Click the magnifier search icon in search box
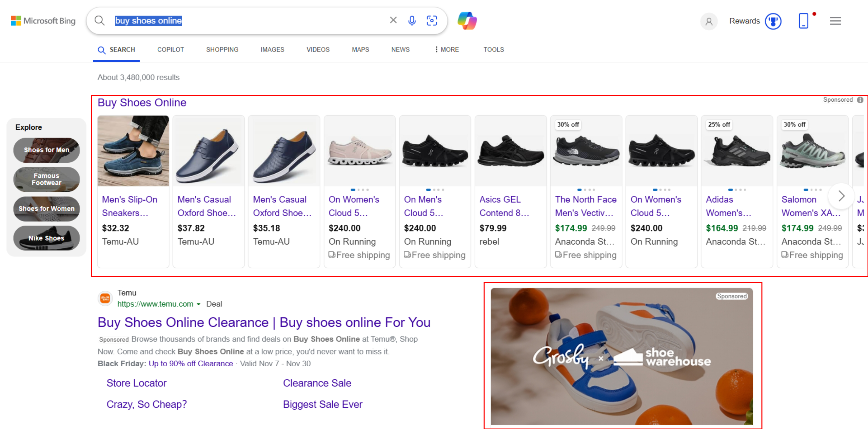This screenshot has width=868, height=429. pyautogui.click(x=99, y=21)
